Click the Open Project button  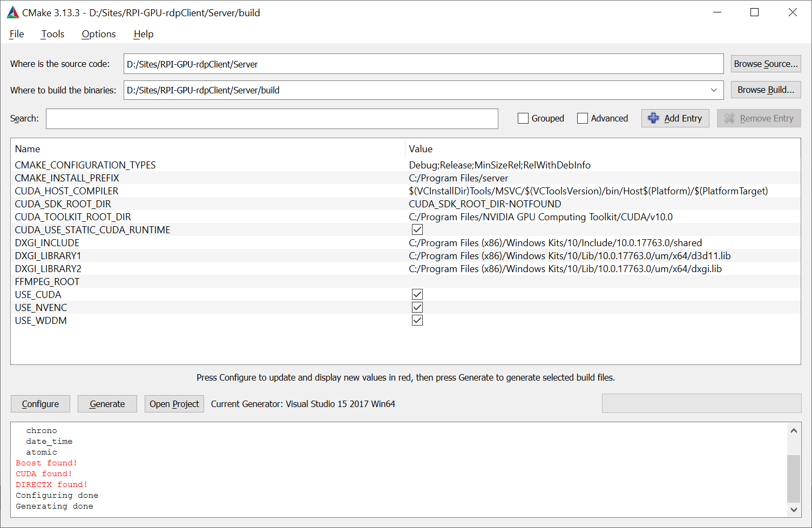174,404
